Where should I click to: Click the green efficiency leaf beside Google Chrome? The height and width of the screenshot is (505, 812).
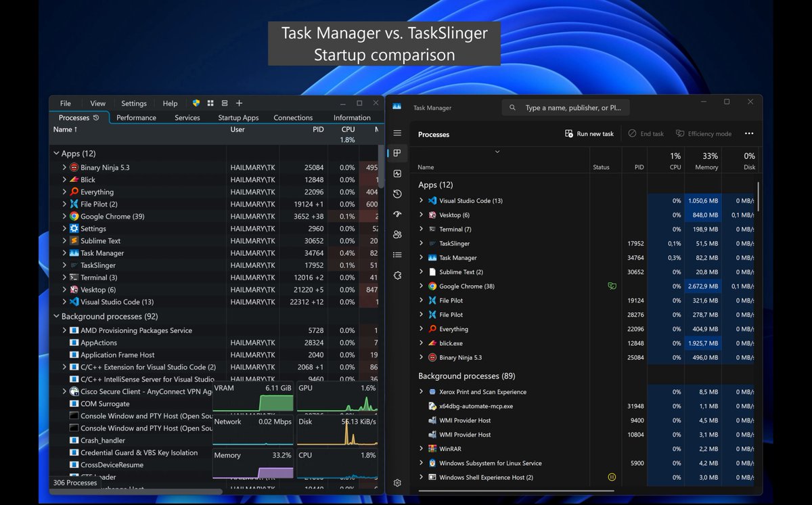click(x=612, y=286)
